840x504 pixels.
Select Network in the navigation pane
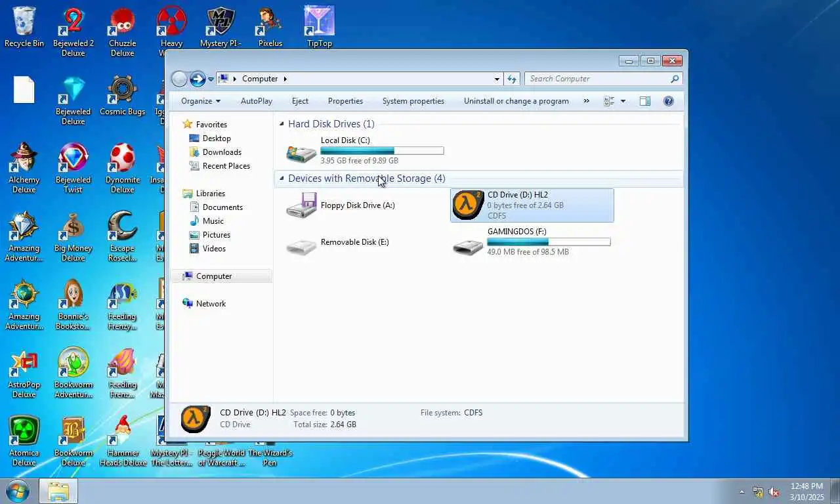(x=211, y=304)
